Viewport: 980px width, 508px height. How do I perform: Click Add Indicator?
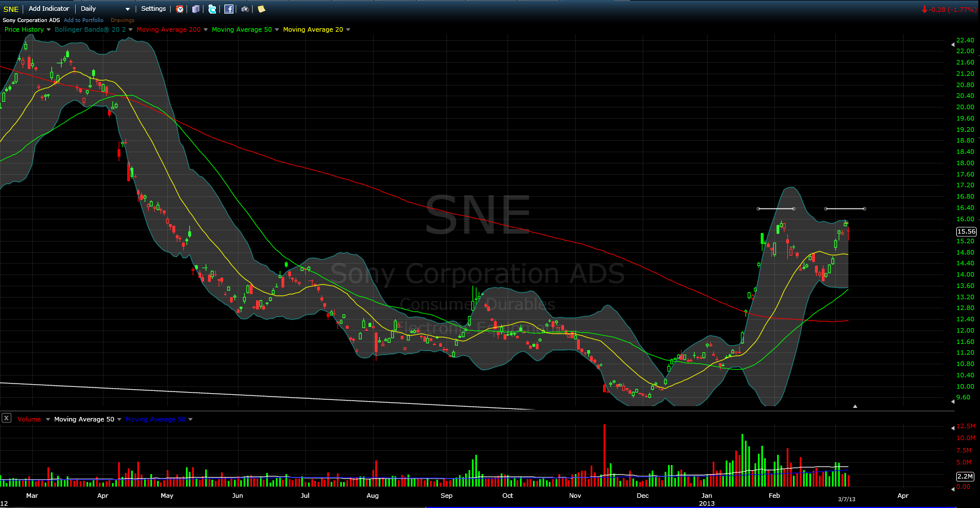click(49, 8)
